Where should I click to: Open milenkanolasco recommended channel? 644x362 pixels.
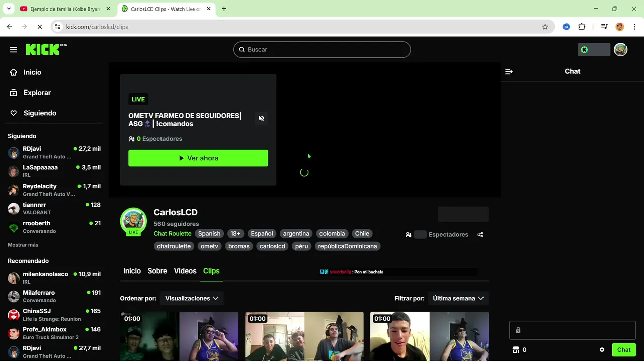[54, 278]
